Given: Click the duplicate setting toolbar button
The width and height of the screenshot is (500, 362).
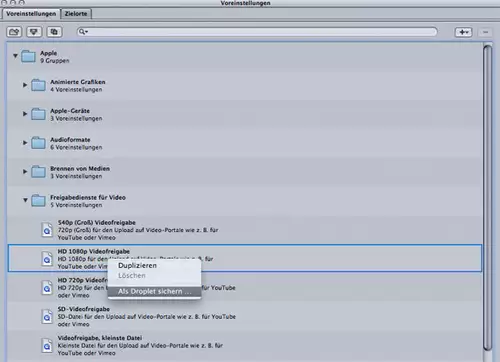Looking at the screenshot, I should pyautogui.click(x=54, y=32).
